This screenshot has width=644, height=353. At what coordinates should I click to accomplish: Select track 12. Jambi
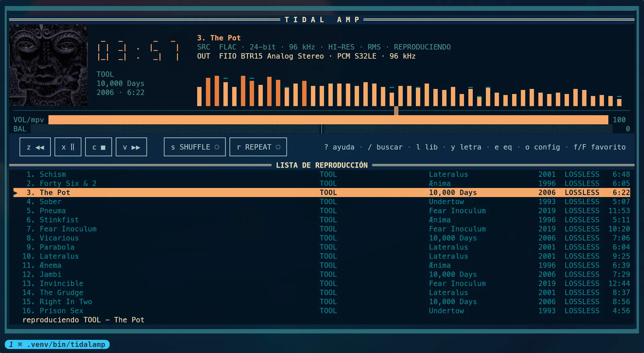[x=322, y=275]
